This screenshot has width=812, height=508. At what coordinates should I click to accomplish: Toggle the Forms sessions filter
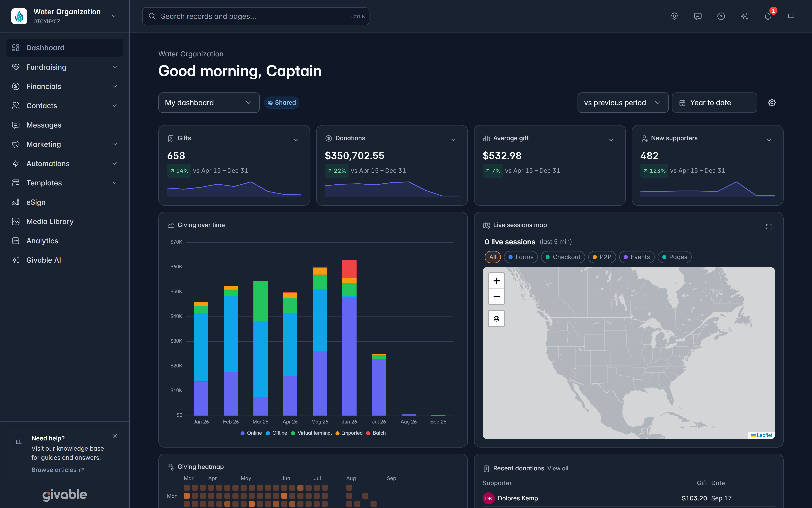[x=521, y=257]
